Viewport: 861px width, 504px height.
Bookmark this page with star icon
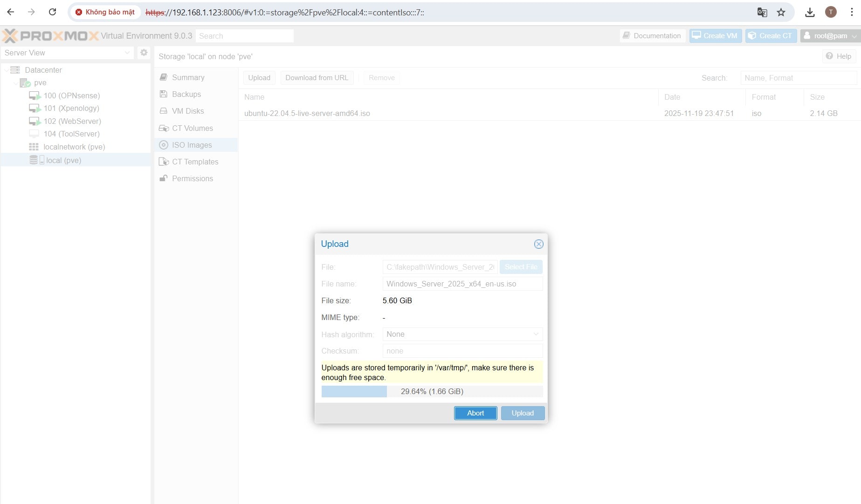tap(781, 13)
